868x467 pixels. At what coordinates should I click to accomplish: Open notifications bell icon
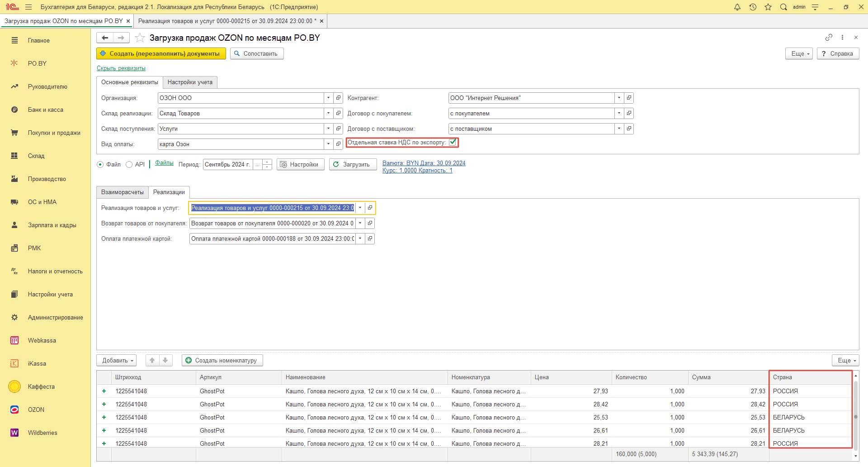pos(737,7)
